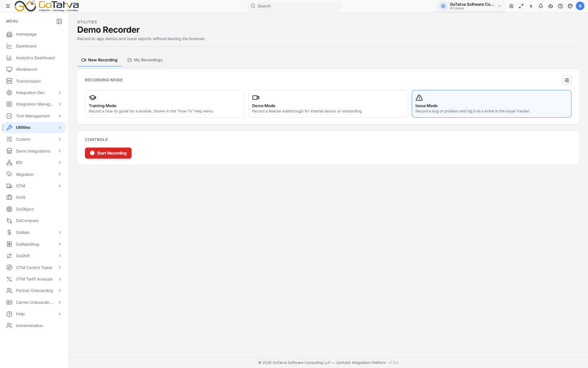Click the v1.0.0 version text in footer
588x368 pixels.
tap(394, 363)
